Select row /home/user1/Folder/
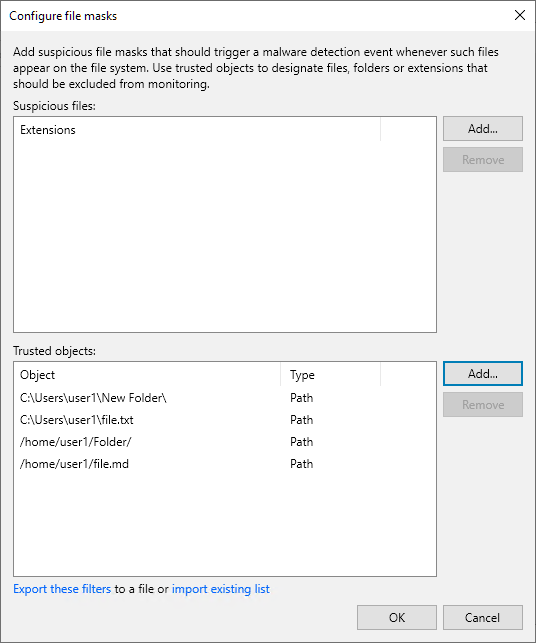The image size is (536, 643). click(225, 442)
